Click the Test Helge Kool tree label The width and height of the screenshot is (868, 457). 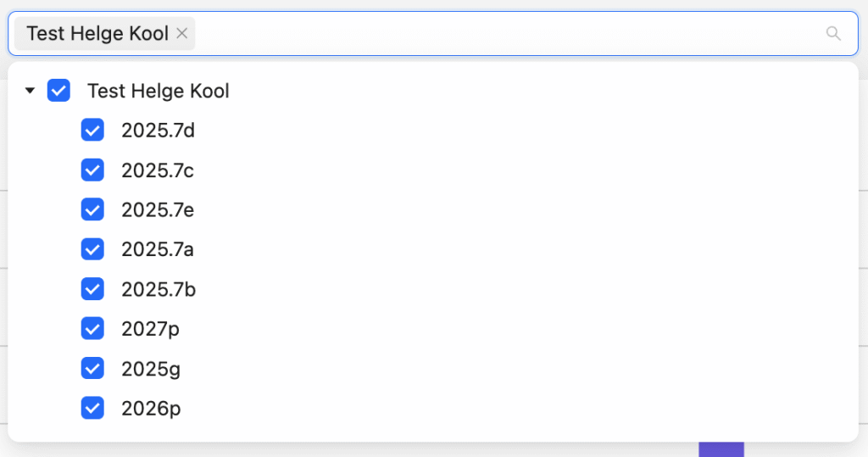[x=159, y=91]
